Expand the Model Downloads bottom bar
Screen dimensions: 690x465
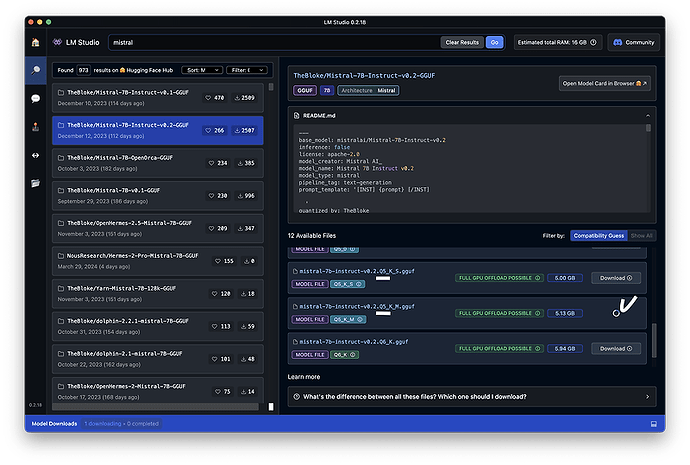click(345, 424)
